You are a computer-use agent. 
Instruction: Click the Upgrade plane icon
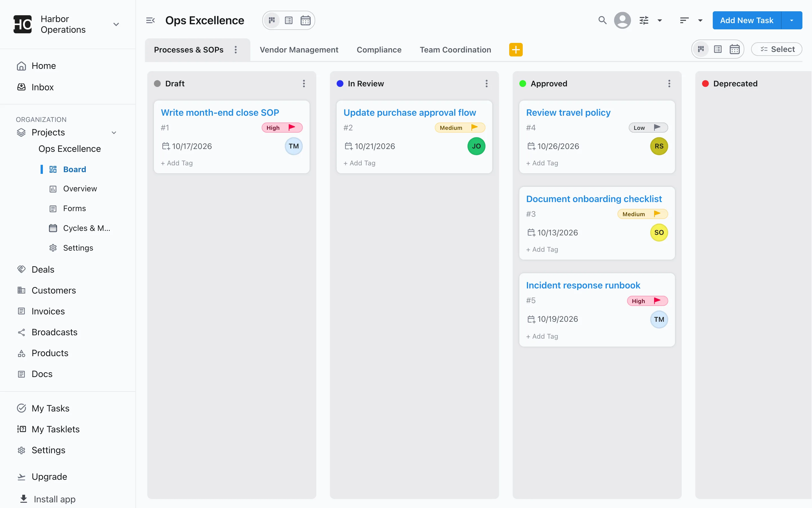[x=21, y=477]
